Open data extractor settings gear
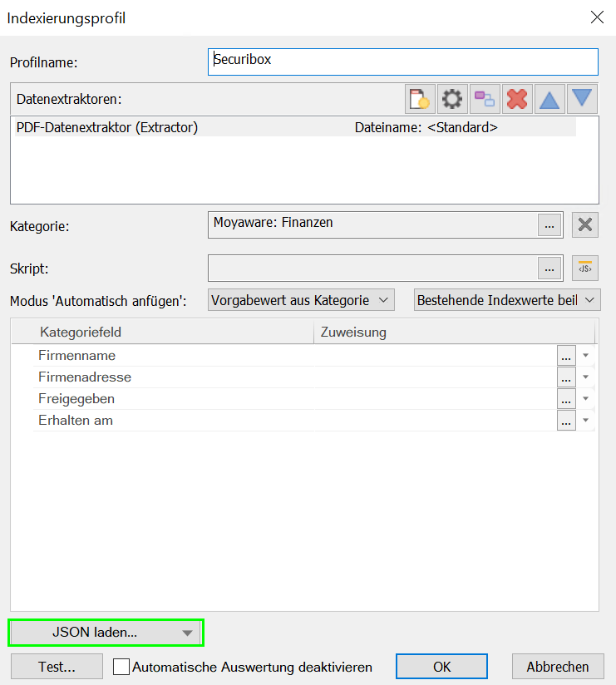The height and width of the screenshot is (685, 616). click(x=452, y=99)
